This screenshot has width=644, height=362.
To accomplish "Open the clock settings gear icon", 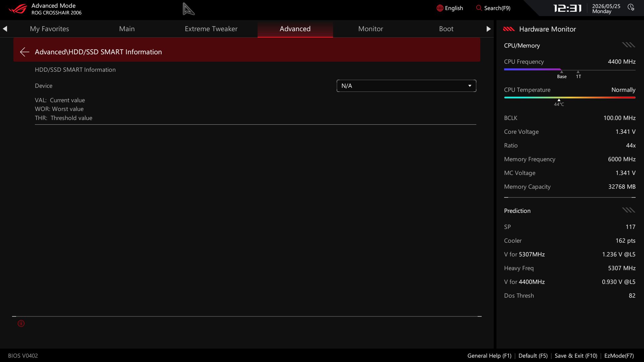I will 631,7.
